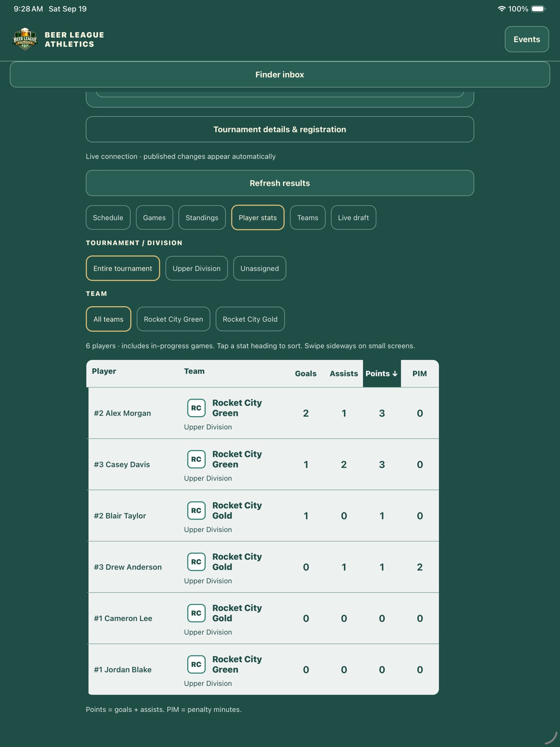Refresh results
560x747 pixels.
[x=280, y=183]
